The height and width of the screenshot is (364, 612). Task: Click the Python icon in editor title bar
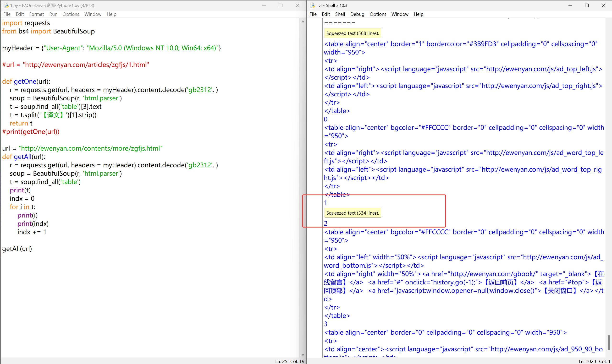point(6,5)
